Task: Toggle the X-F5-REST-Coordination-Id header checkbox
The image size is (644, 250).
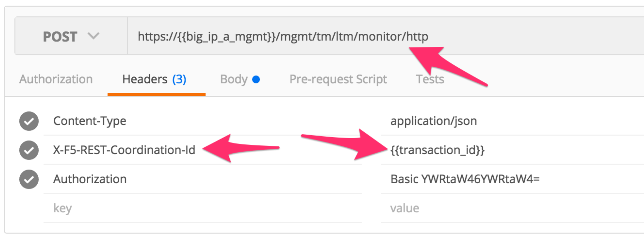Action: (29, 150)
